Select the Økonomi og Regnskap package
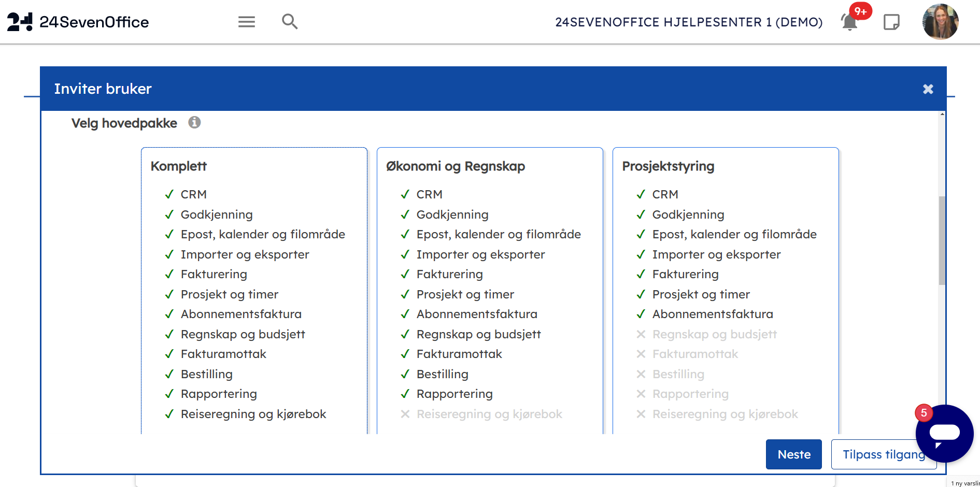Viewport: 980px width, 487px height. point(490,166)
